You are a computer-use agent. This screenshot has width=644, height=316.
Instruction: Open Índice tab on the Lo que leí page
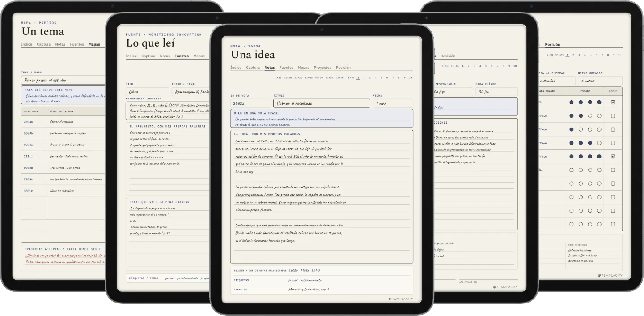131,56
